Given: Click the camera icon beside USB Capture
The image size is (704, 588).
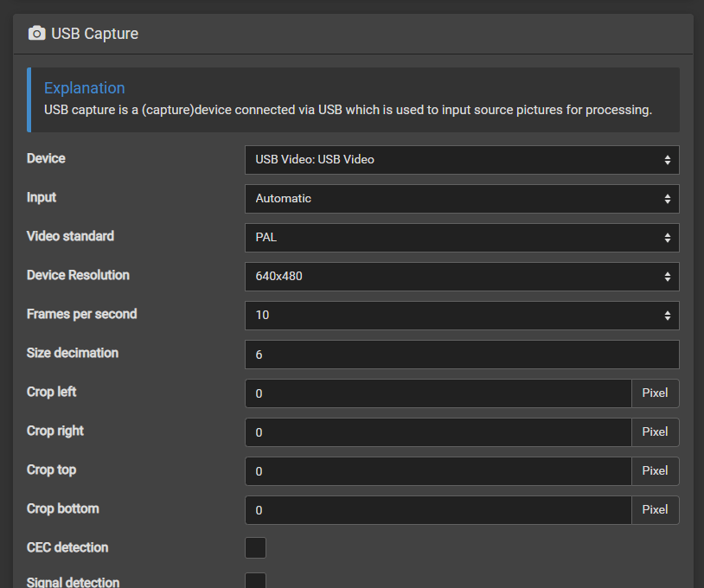Looking at the screenshot, I should click(37, 34).
